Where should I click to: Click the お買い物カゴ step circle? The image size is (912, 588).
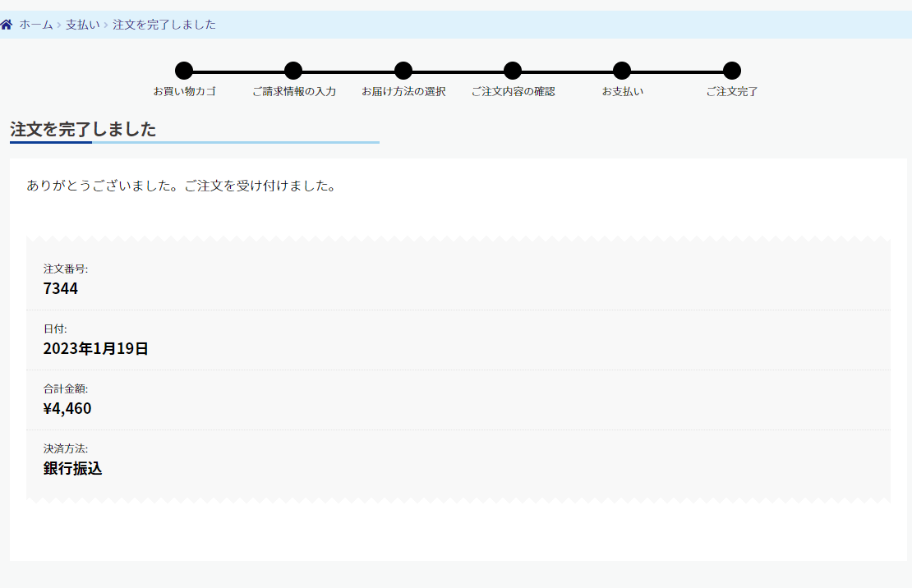[184, 71]
